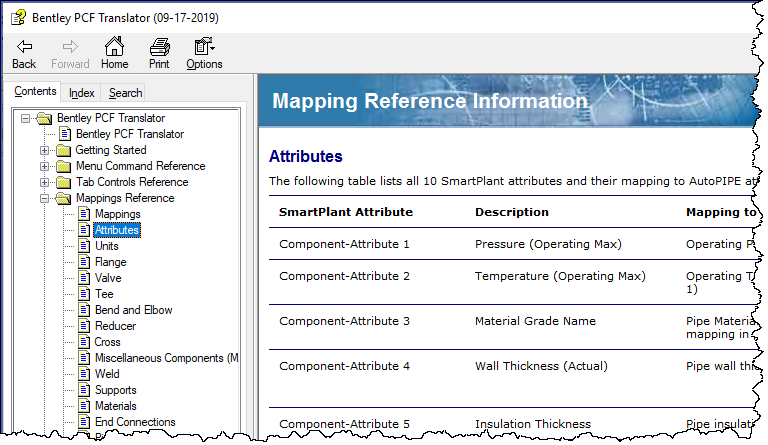This screenshot has width=768, height=445.
Task: Click the Reducer topic page icon
Action: tap(84, 326)
